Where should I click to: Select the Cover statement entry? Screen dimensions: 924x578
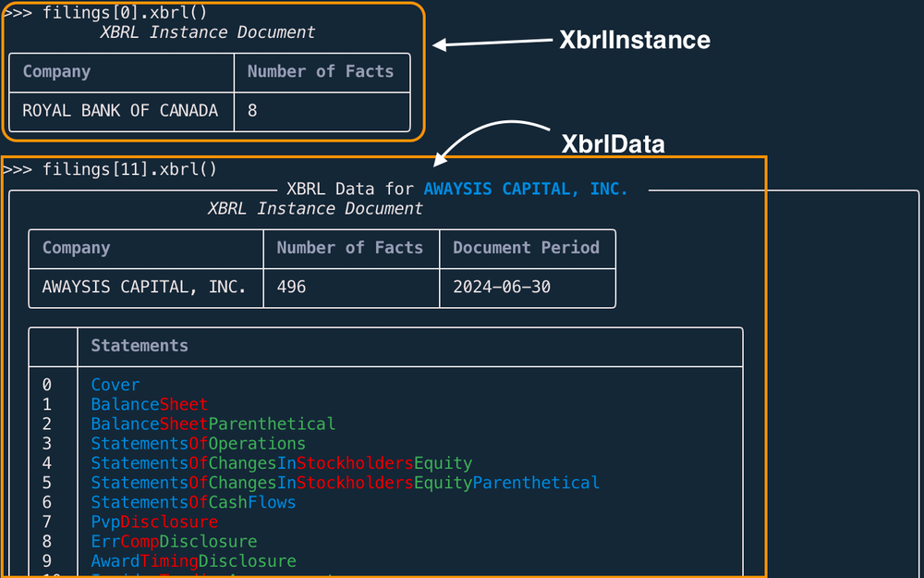coord(115,385)
